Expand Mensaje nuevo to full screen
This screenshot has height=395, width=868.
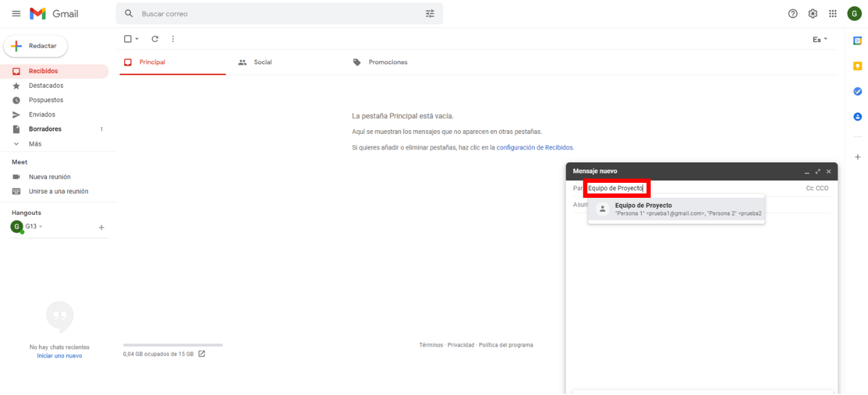click(818, 171)
